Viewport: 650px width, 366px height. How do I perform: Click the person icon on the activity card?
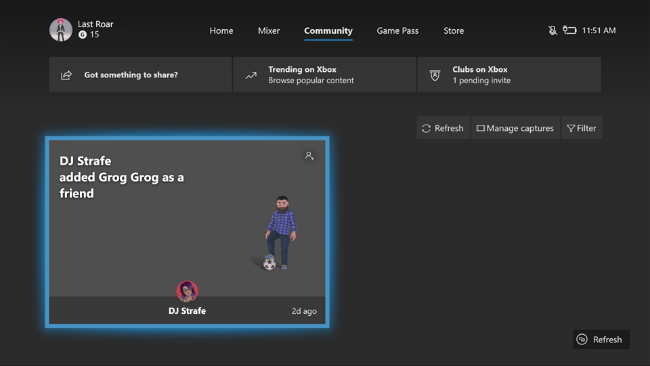pos(309,156)
